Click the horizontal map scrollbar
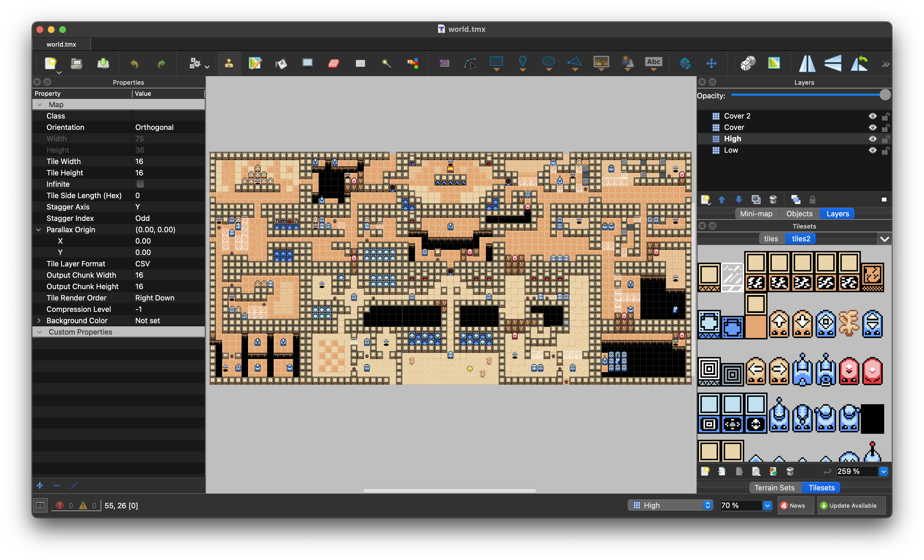 [x=449, y=490]
